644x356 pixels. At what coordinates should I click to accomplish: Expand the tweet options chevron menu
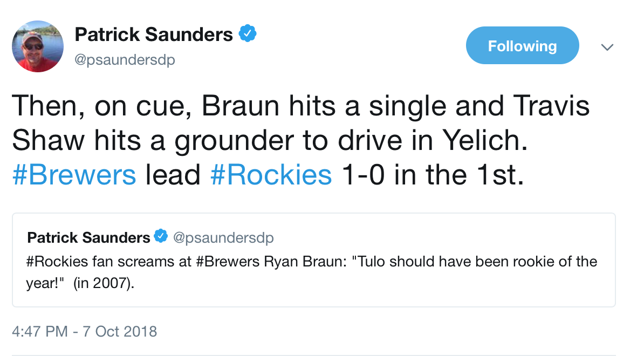tap(607, 47)
